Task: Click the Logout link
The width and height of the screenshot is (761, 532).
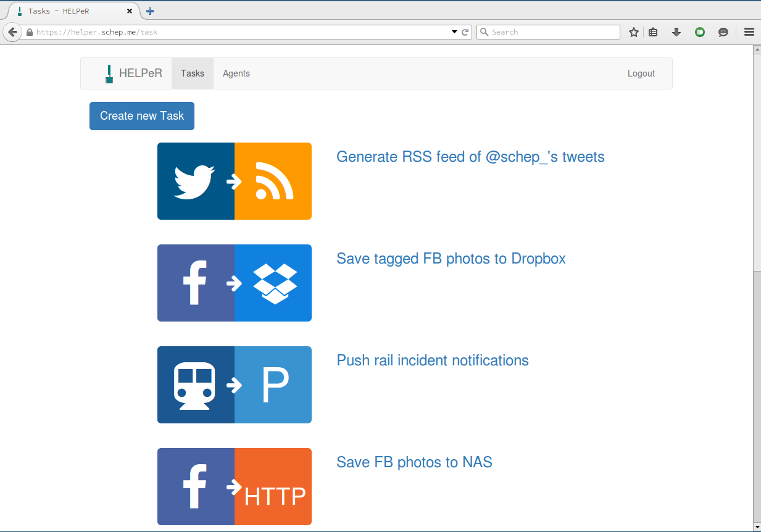Action: (641, 73)
